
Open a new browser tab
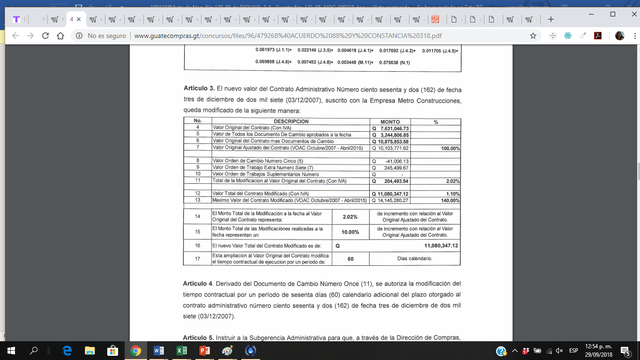(x=551, y=19)
